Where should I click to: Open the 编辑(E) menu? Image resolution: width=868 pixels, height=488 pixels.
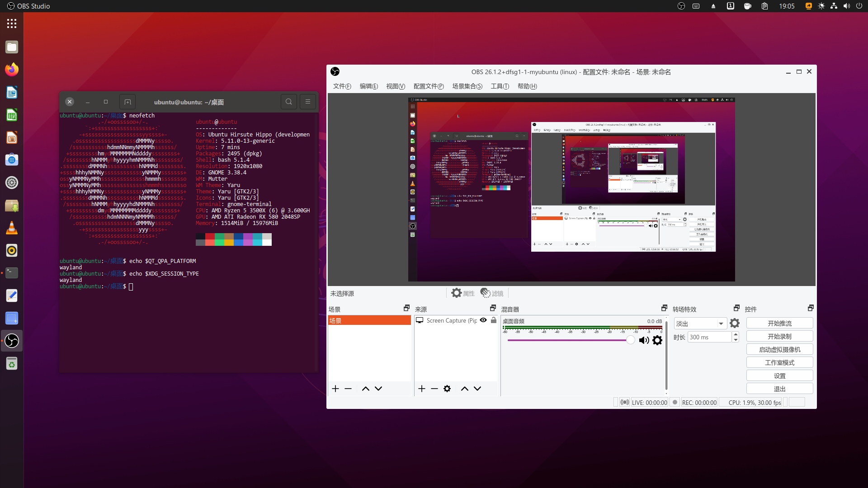(x=369, y=86)
